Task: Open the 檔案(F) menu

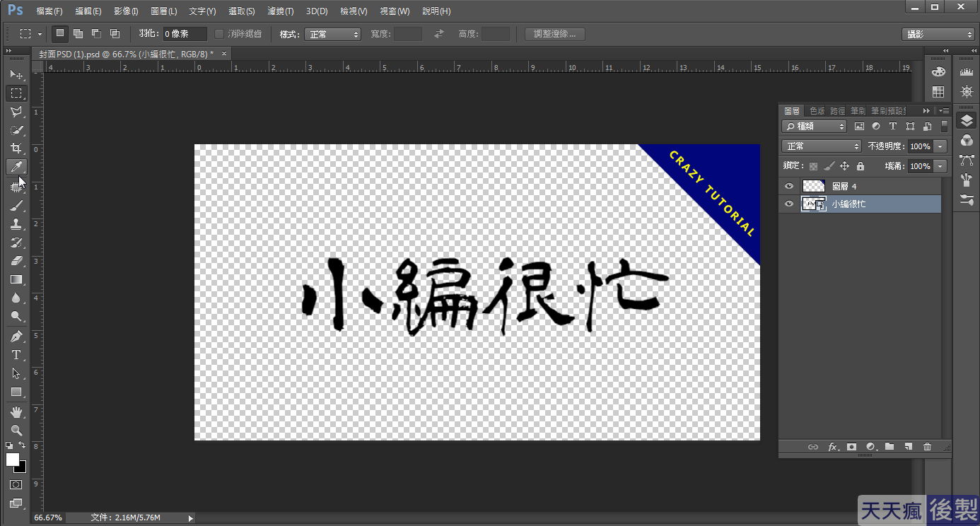Action: tap(49, 11)
